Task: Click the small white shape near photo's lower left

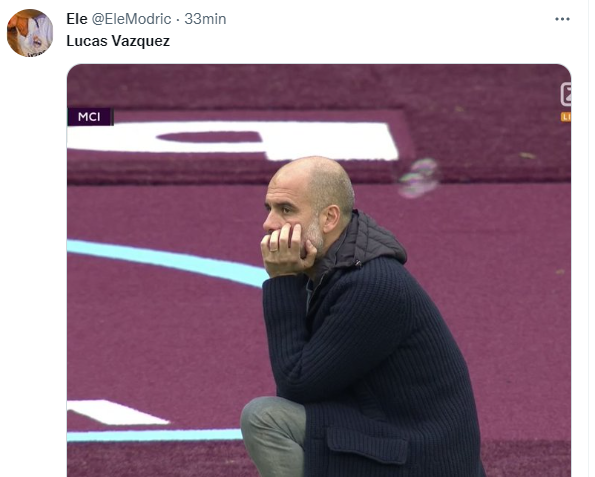Action: coord(116,412)
